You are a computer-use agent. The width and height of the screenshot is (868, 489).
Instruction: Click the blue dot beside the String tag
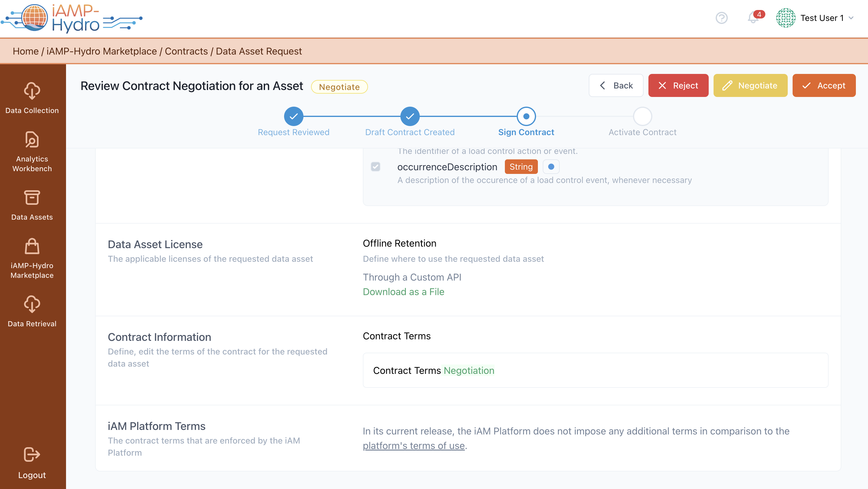coord(551,167)
